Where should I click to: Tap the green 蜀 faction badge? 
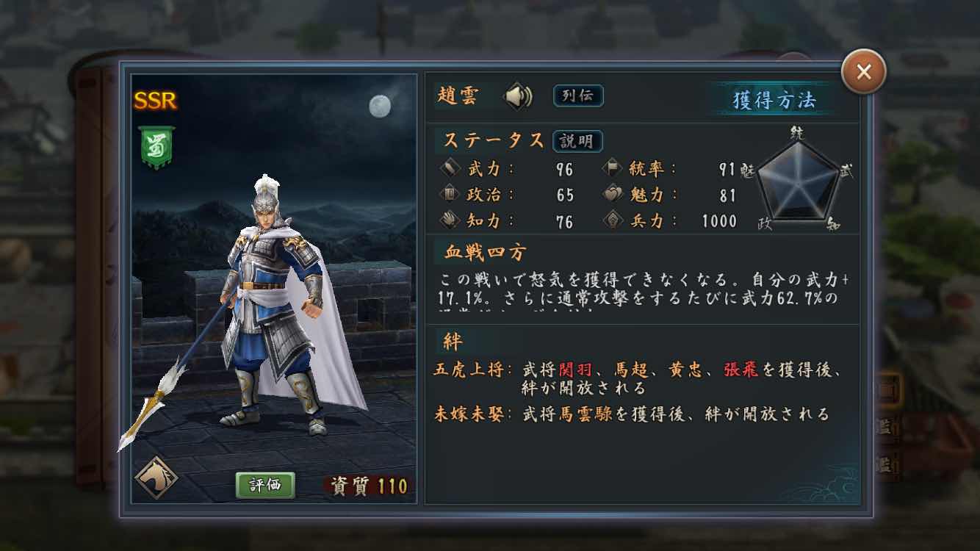(x=156, y=148)
